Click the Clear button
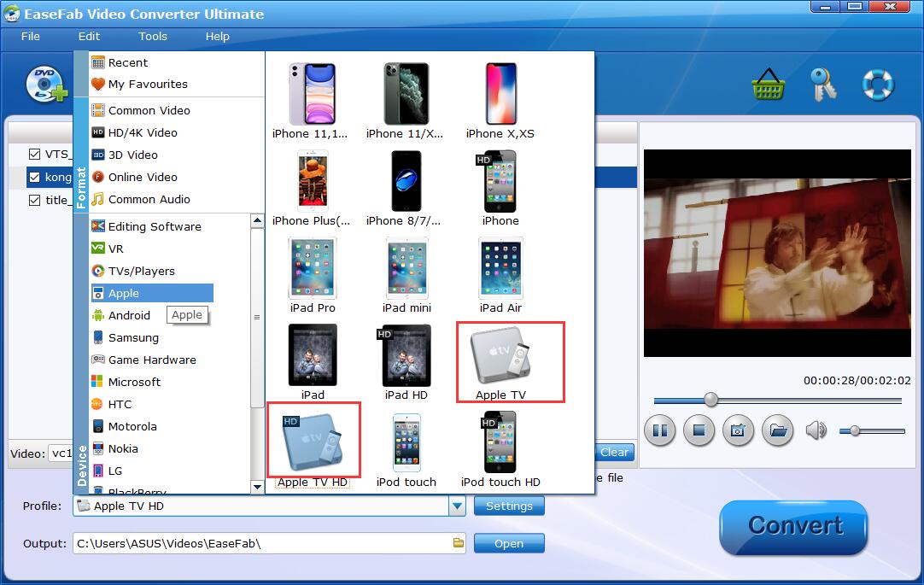The image size is (924, 585). [614, 453]
